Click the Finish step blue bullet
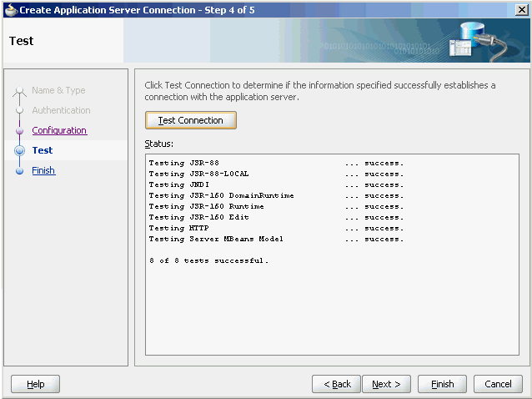Screen dimensions: 532x399 point(20,170)
